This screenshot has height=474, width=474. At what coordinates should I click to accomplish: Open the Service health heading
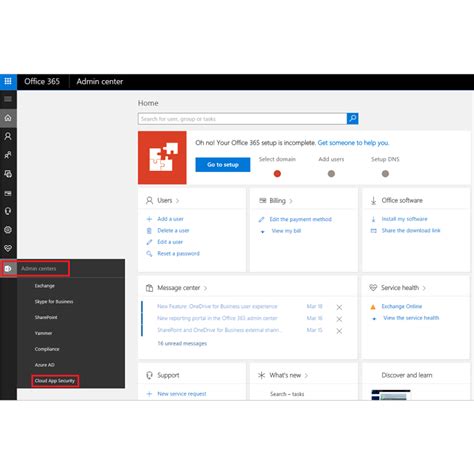tap(400, 288)
